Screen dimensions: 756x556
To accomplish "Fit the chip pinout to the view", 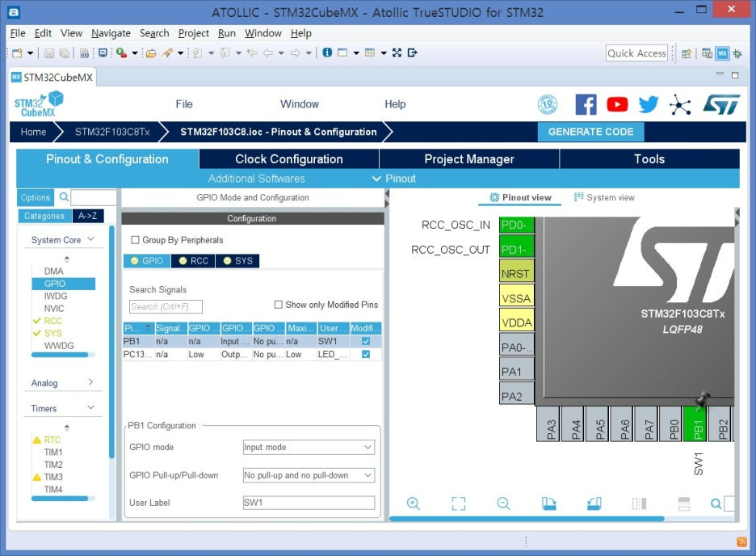I will tap(459, 503).
